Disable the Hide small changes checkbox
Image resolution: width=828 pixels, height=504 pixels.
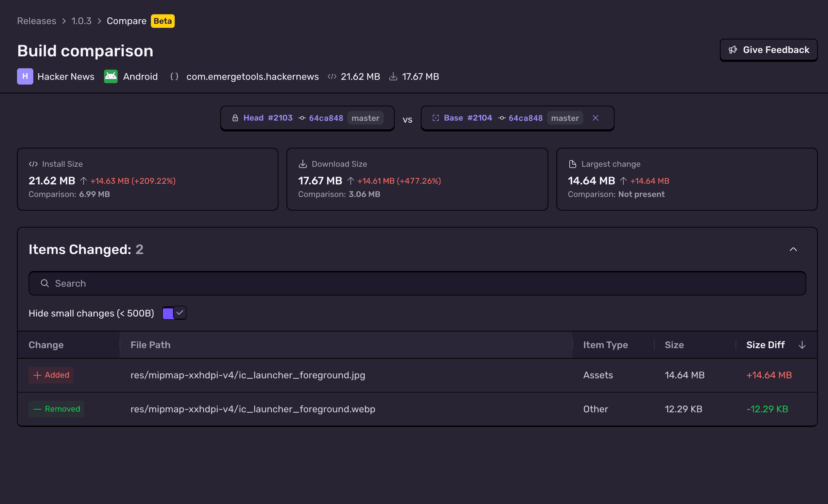[174, 313]
